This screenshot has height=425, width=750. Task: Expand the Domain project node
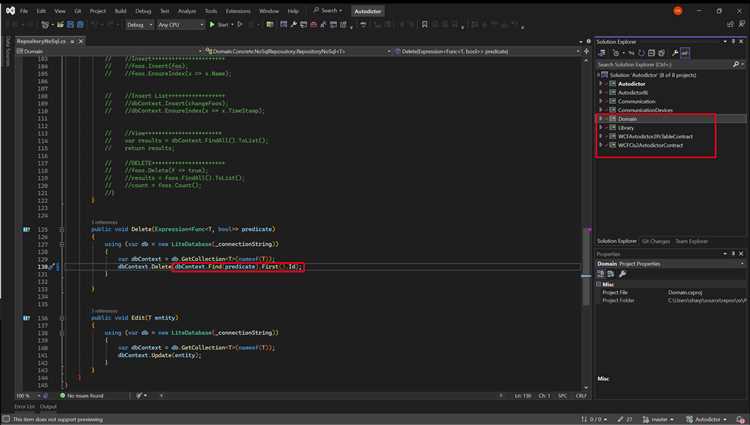601,119
